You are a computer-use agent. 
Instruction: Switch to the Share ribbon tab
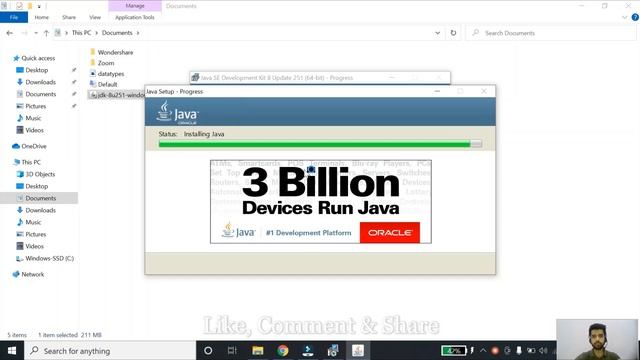pyautogui.click(x=69, y=17)
